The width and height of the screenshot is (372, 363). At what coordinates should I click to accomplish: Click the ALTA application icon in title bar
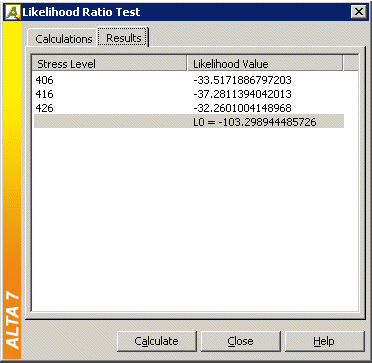tap(12, 12)
